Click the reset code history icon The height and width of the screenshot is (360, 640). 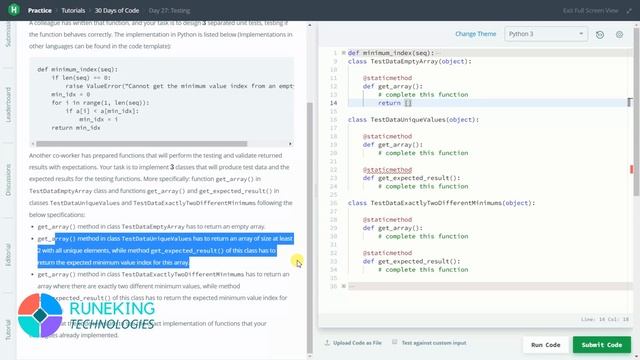tap(600, 35)
